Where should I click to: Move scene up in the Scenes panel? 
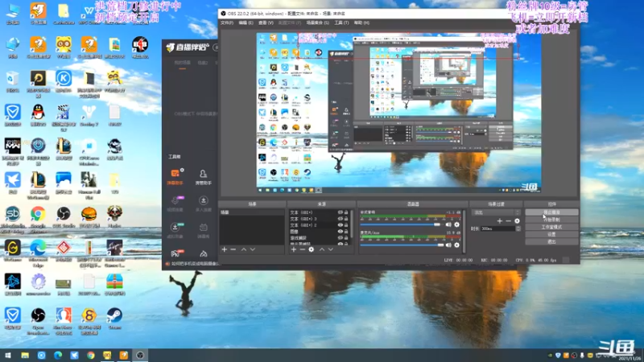click(244, 249)
